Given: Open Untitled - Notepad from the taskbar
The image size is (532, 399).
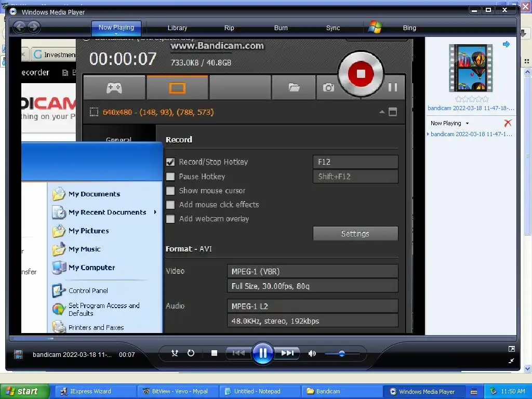Looking at the screenshot, I should (x=260, y=391).
